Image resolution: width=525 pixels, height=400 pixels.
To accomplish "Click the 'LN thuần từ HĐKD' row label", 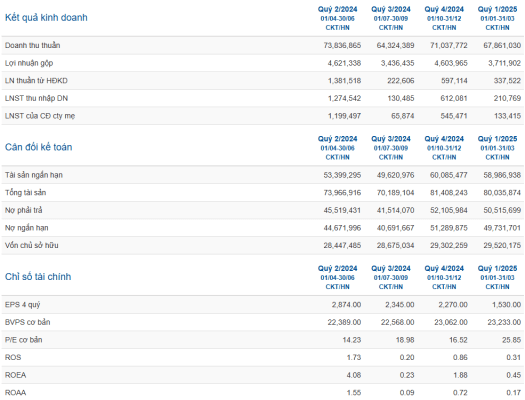I will tap(36, 81).
